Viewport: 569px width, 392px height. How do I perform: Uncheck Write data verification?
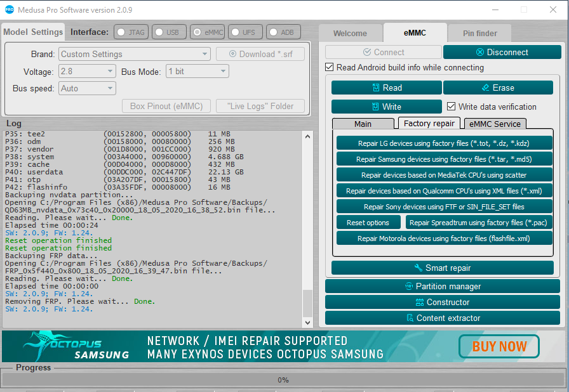[451, 107]
